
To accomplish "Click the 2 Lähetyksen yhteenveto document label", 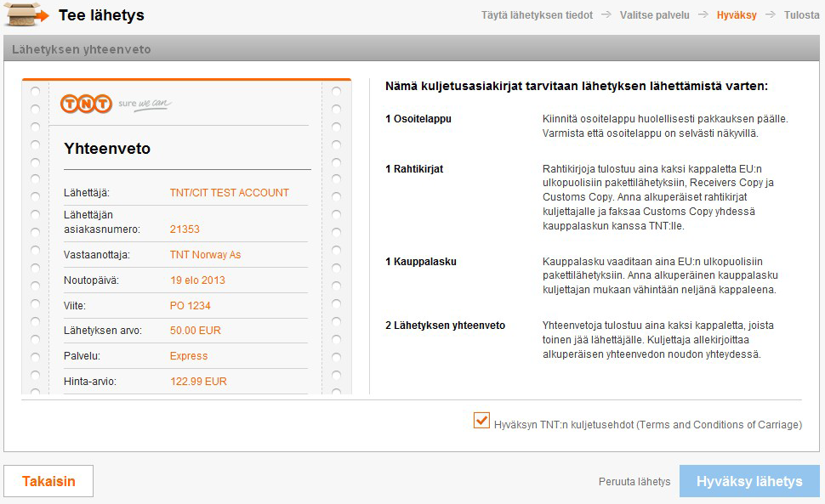I will (445, 326).
